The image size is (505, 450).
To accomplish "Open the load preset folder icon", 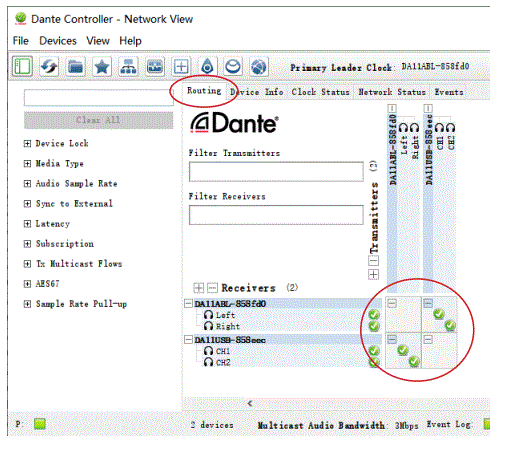I will click(x=75, y=67).
